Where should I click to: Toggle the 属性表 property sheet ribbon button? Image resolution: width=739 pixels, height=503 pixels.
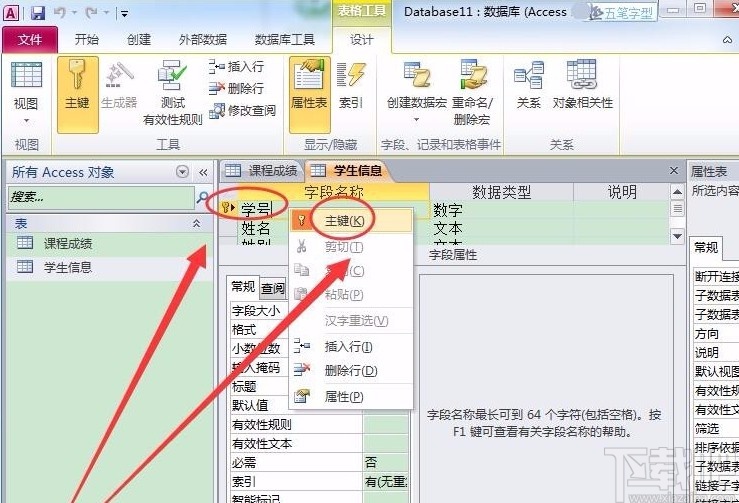pyautogui.click(x=310, y=94)
